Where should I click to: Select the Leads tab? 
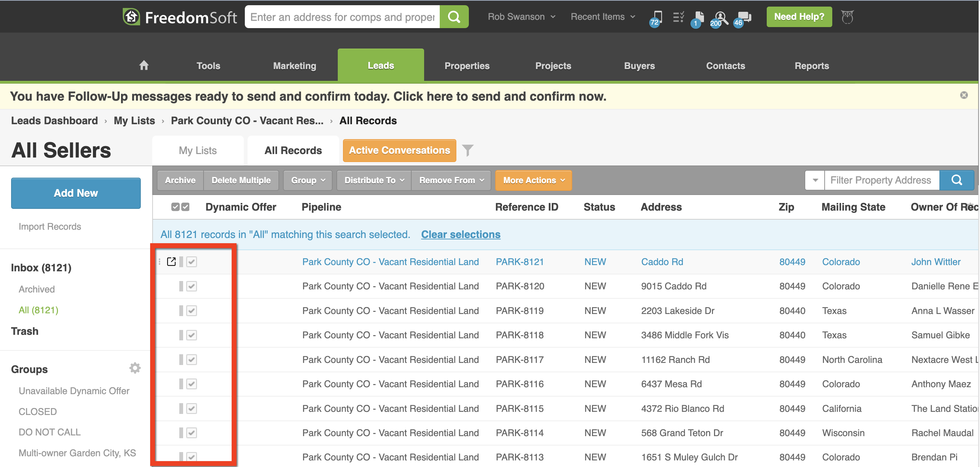[380, 66]
